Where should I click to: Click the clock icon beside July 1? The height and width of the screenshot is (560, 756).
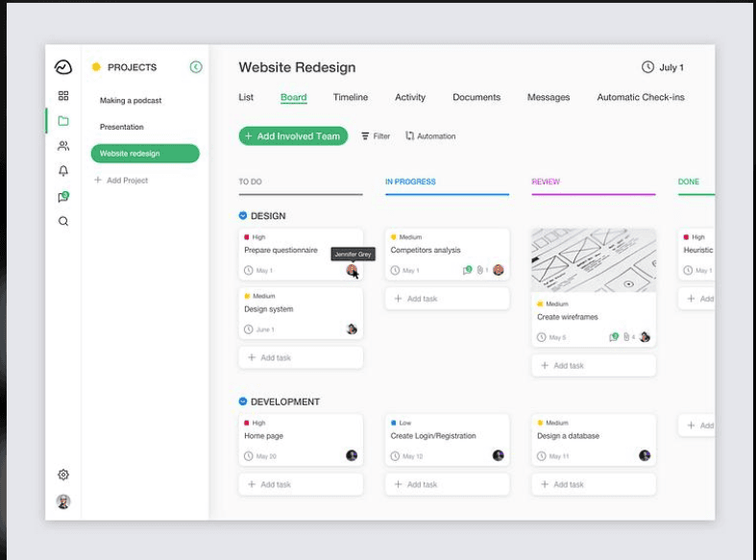click(x=647, y=67)
